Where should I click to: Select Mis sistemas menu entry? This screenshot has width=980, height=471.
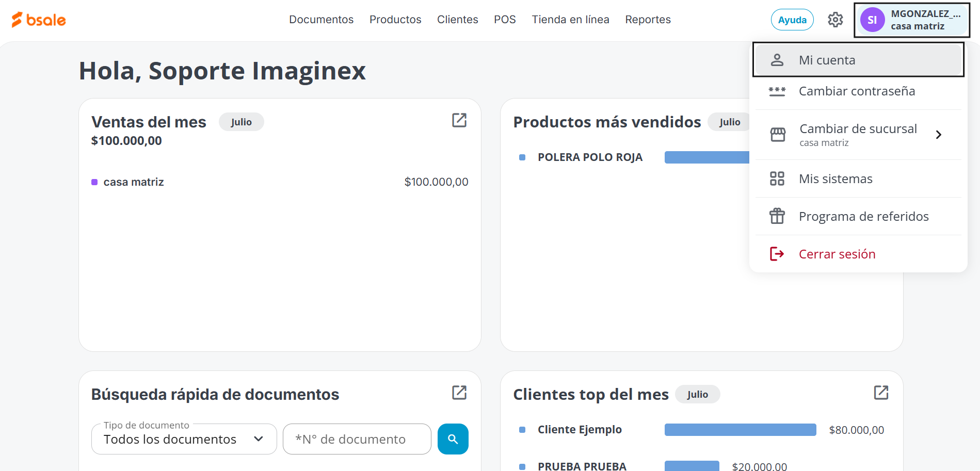coord(858,178)
